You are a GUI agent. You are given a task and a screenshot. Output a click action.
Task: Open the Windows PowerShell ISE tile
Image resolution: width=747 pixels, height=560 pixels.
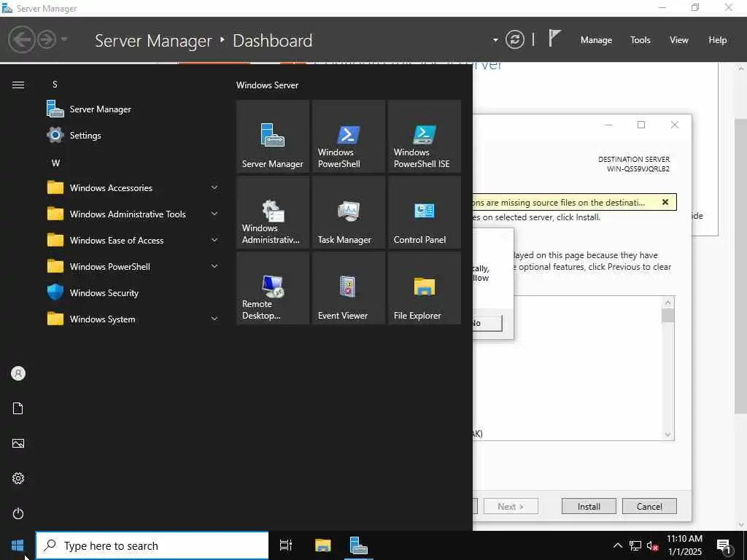(424, 136)
